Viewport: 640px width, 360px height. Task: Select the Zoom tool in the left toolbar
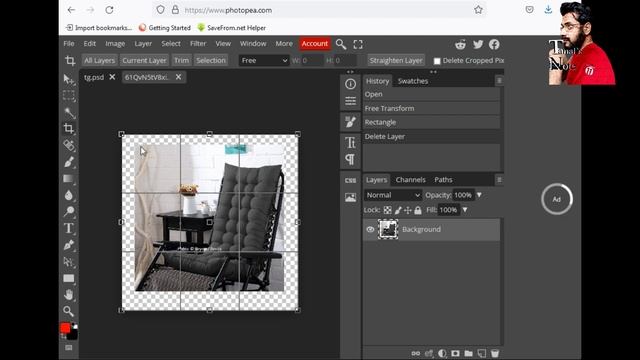click(x=69, y=311)
